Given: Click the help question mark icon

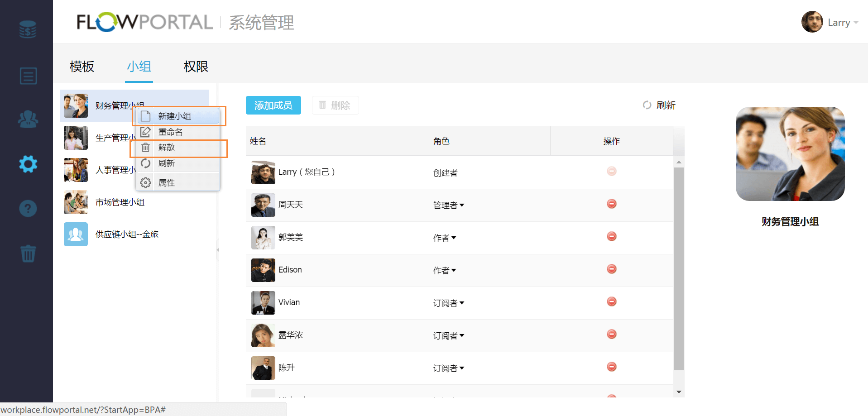Looking at the screenshot, I should coord(28,208).
